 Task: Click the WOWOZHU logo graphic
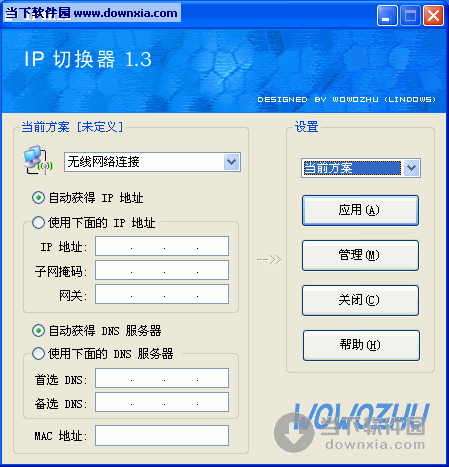point(362,416)
